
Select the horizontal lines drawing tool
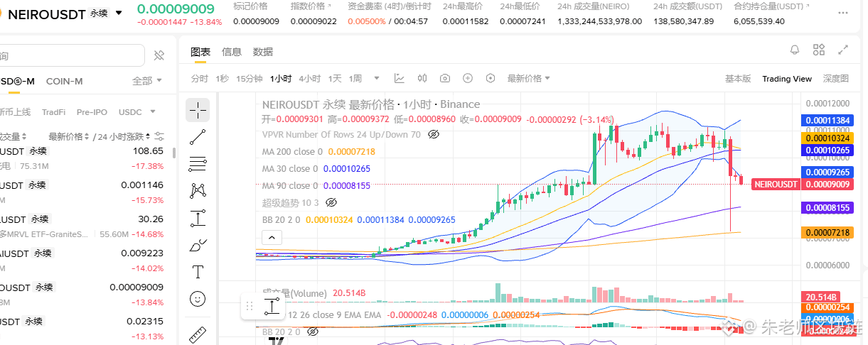click(x=198, y=164)
